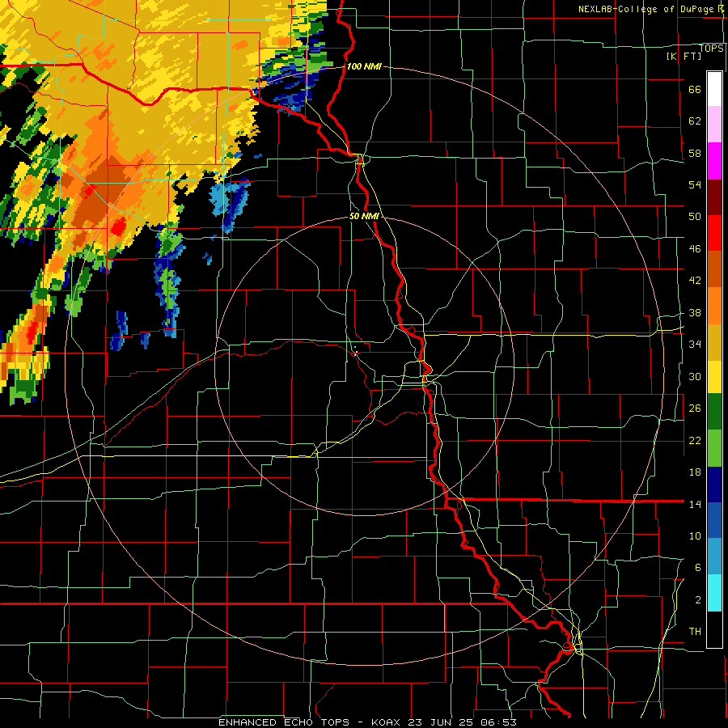Click the '6' legend value
The height and width of the screenshot is (728, 728).
(x=698, y=568)
